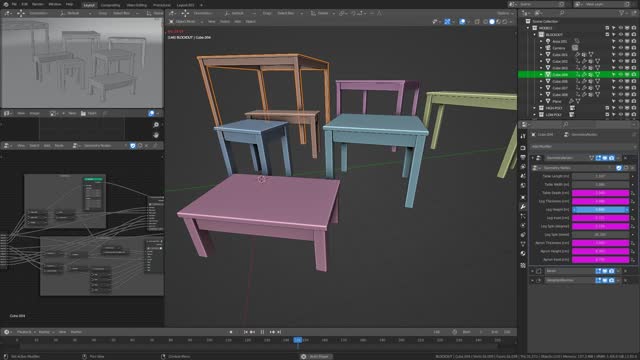Open viewport shading options dropdown
This screenshot has height=360, width=640.
pos(511,22)
